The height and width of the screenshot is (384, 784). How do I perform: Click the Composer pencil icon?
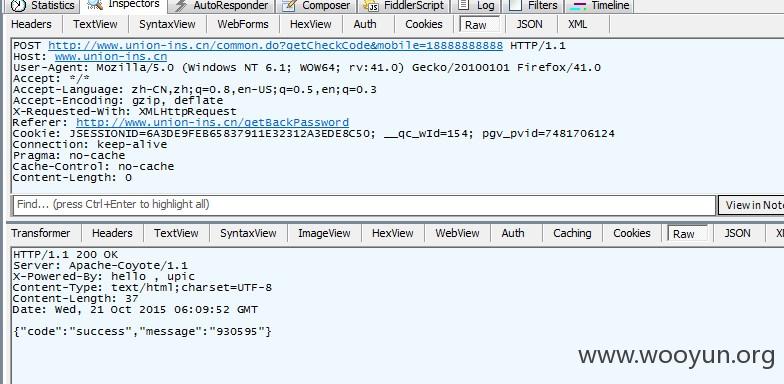click(x=289, y=6)
